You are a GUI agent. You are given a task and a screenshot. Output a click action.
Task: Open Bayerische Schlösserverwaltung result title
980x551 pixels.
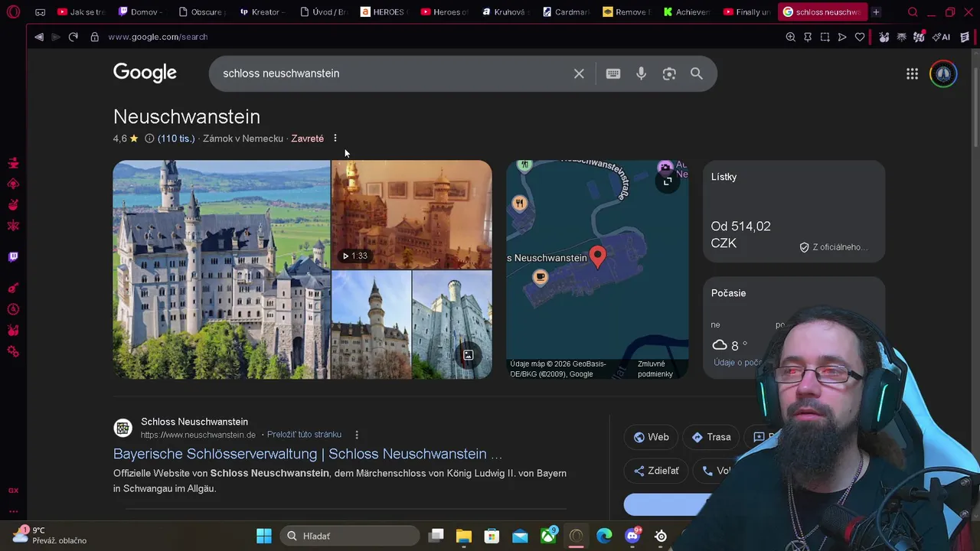(308, 454)
